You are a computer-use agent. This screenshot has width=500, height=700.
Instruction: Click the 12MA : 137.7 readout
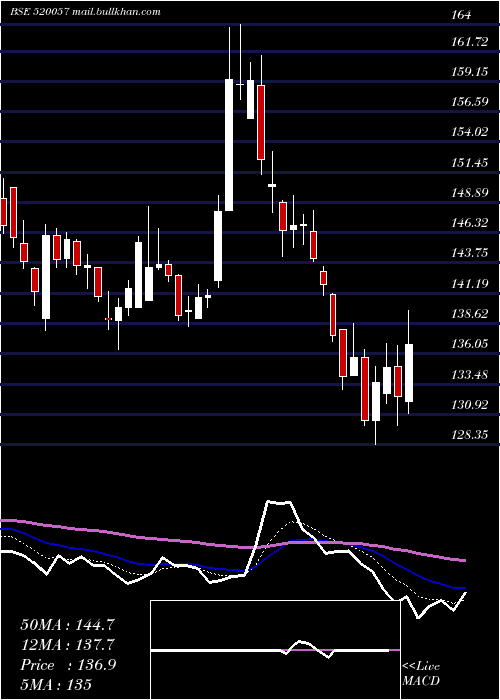click(68, 644)
